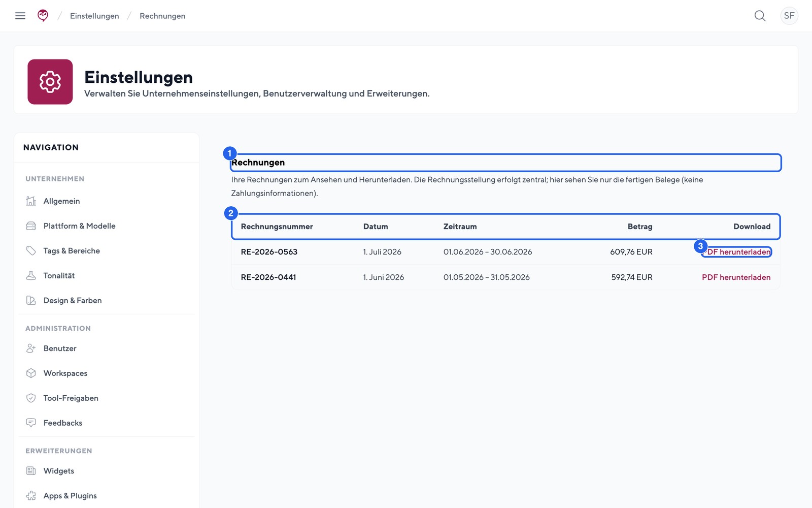Screen dimensions: 812x508
Task: Click the Rechnungen section heading
Action: point(258,163)
